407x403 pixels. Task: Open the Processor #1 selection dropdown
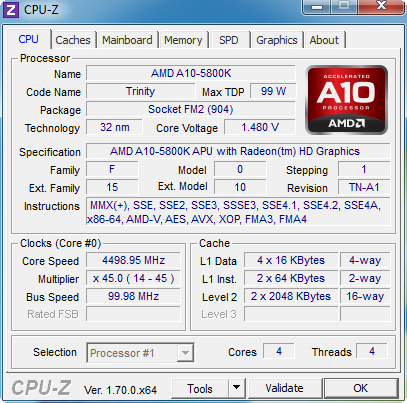(140, 353)
